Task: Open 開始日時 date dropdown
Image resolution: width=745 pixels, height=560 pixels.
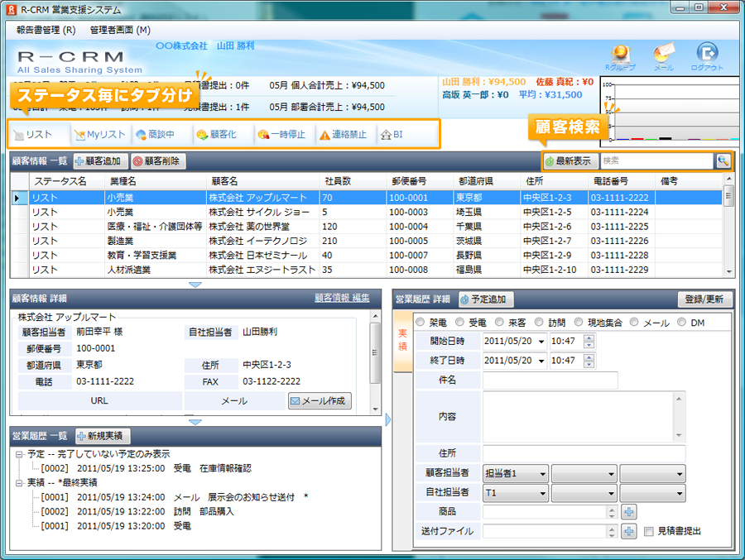Action: point(541,342)
